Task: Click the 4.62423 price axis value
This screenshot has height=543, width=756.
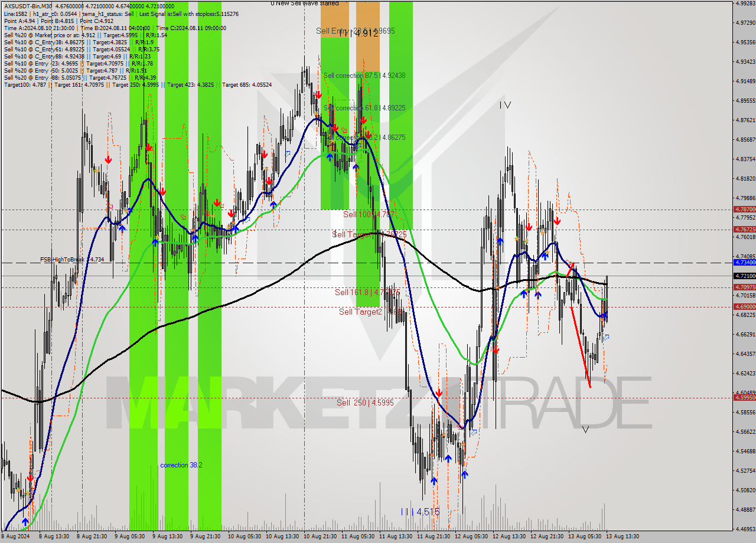Action: point(745,373)
